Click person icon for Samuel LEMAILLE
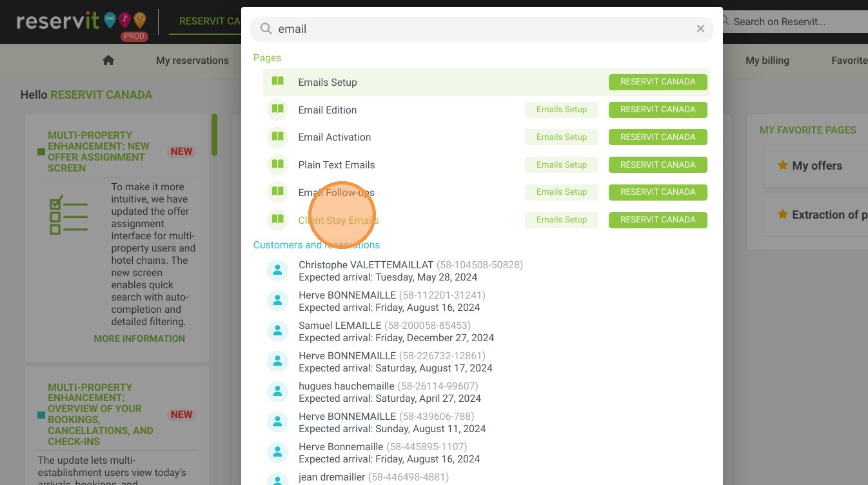The image size is (868, 485). [x=277, y=332]
